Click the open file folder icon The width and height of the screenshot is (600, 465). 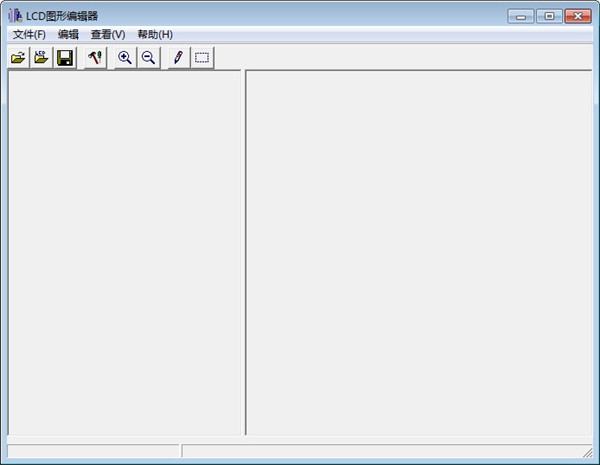[x=18, y=58]
